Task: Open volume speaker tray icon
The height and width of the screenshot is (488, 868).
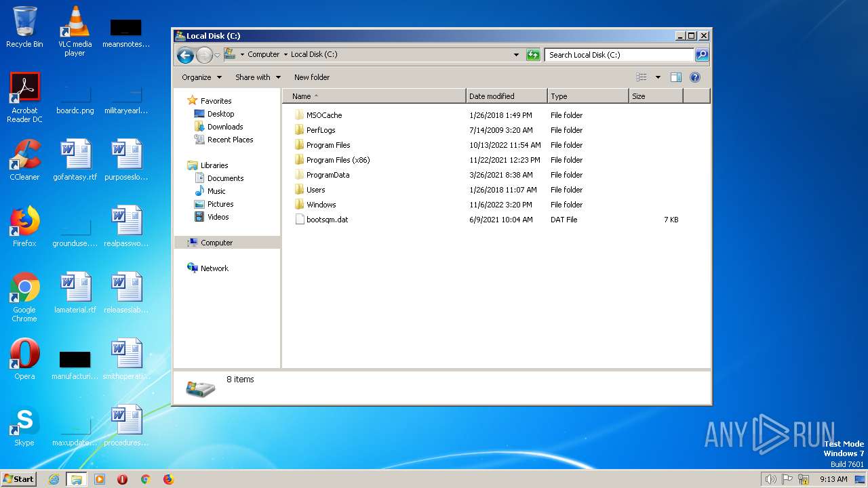Action: coord(770,479)
